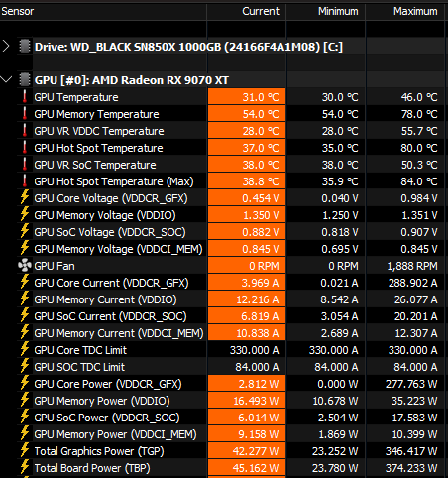This screenshot has height=478, width=448.
Task: Click the lightning icon for GPU Memory Power (VDDIO)
Action: coord(25,400)
